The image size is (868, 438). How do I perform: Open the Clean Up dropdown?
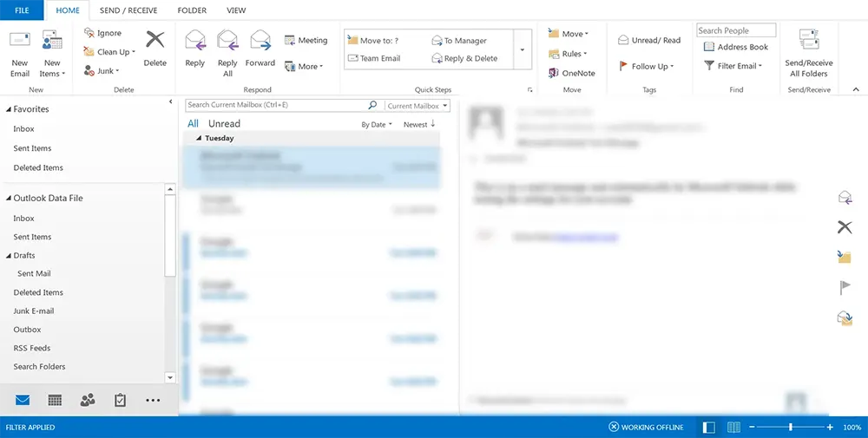[x=109, y=52]
